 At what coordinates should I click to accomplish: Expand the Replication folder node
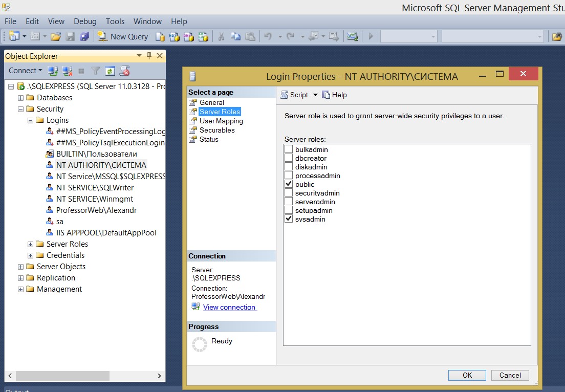[20, 278]
